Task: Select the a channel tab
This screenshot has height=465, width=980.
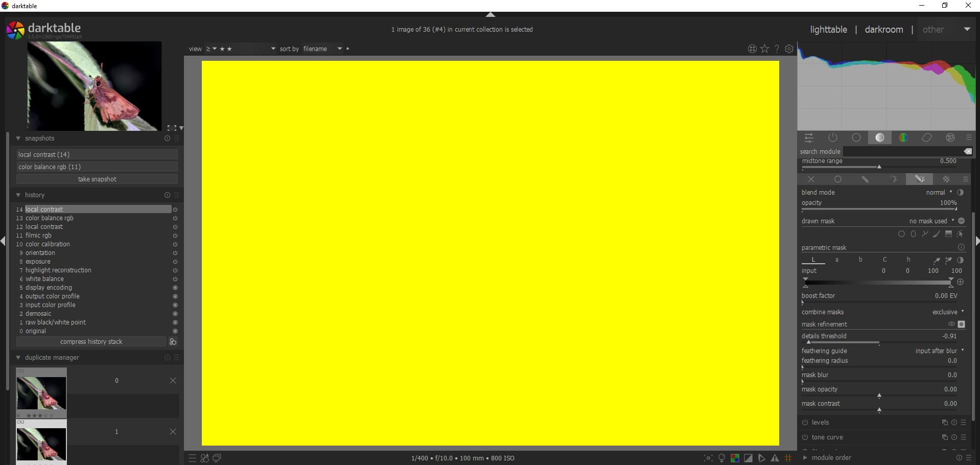Action: click(837, 260)
